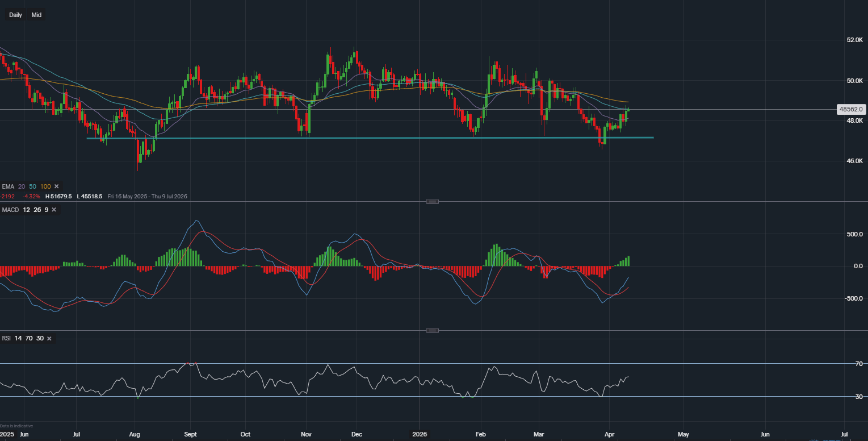Select the purple EMA 20 period value
The width and height of the screenshot is (868, 441).
click(x=21, y=186)
